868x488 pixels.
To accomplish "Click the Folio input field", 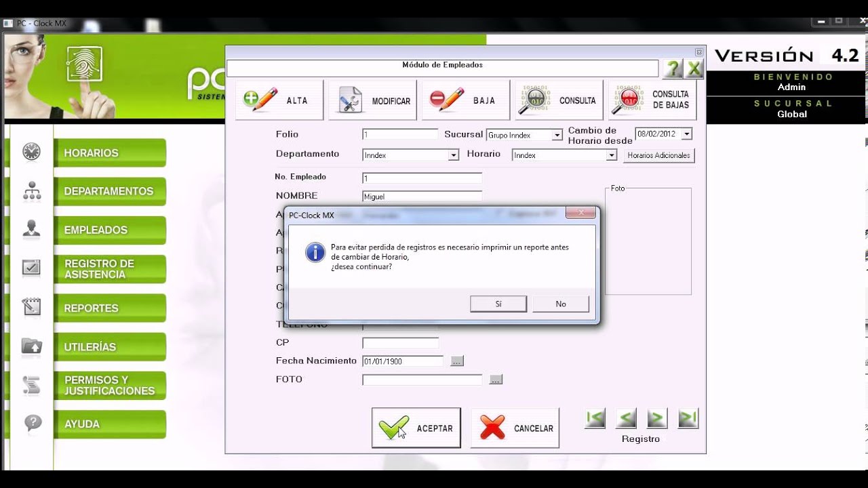I will click(x=400, y=135).
